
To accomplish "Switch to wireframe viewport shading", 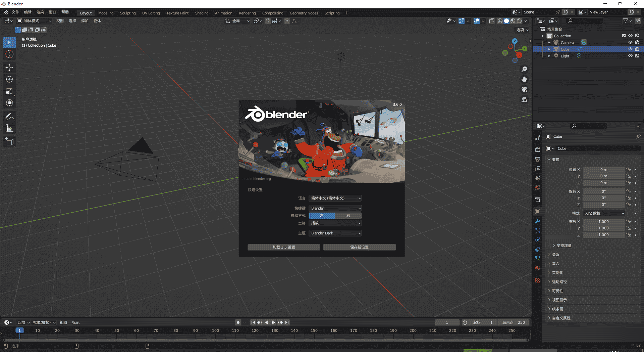I will (x=500, y=21).
